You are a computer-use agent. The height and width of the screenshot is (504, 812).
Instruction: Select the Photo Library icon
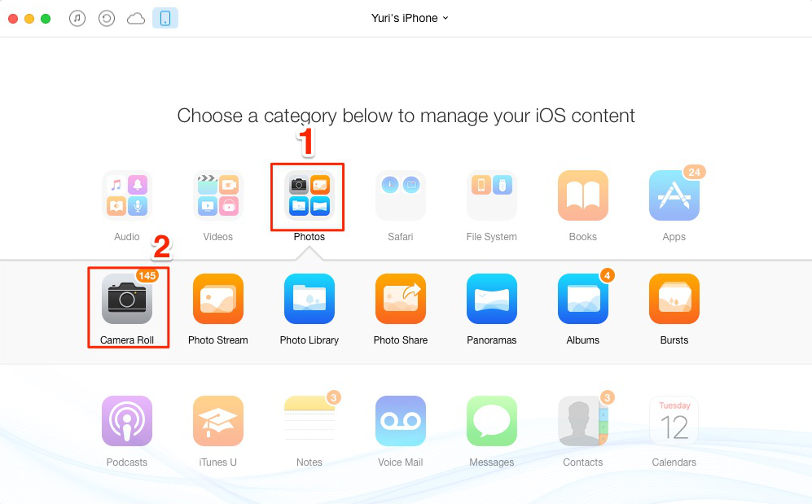(309, 299)
